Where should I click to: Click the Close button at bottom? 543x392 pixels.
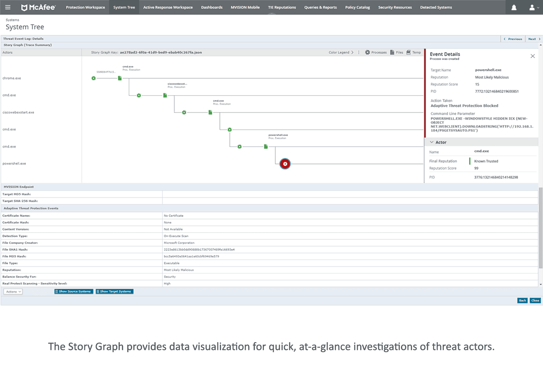[535, 301]
